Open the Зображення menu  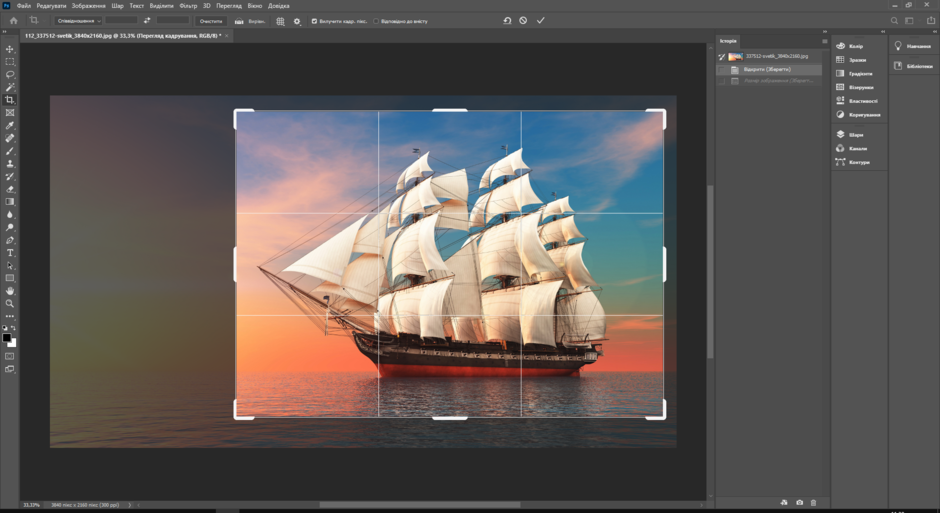click(x=88, y=5)
